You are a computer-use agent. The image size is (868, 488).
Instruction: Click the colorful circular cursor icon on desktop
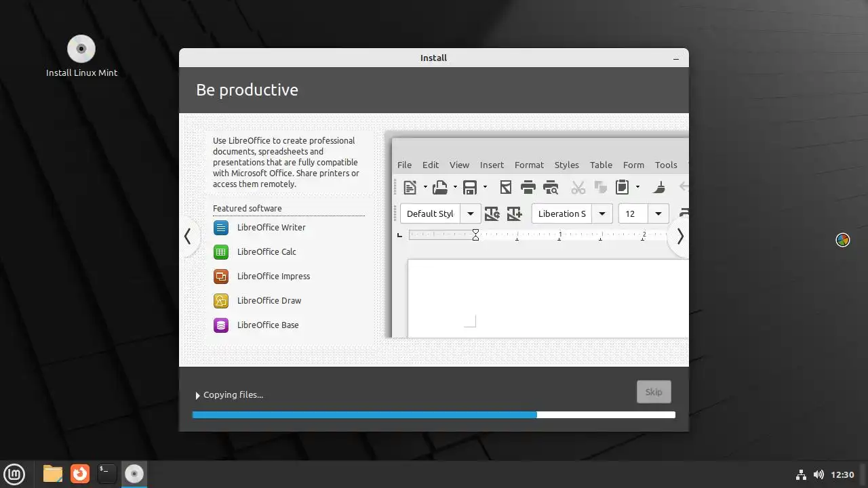[843, 240]
